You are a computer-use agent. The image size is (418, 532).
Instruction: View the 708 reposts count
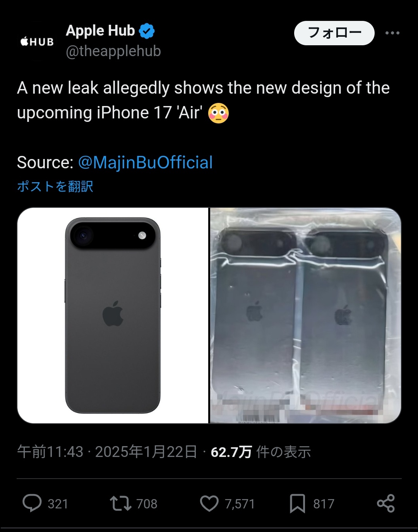(x=147, y=504)
